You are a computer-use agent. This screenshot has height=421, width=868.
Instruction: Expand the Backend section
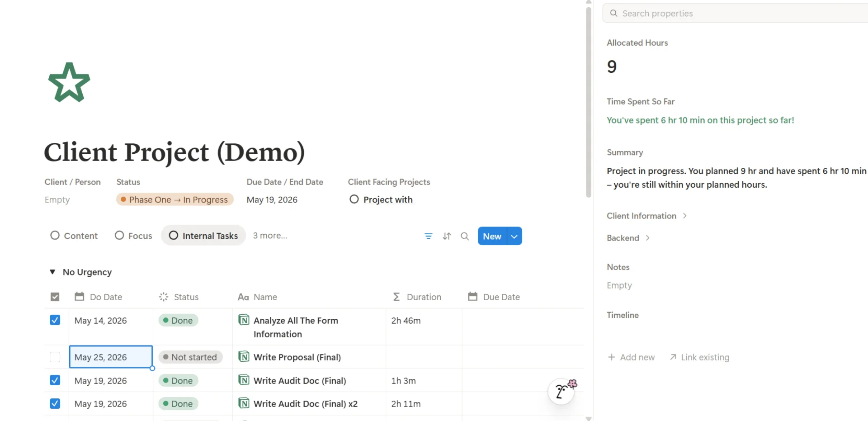click(628, 238)
